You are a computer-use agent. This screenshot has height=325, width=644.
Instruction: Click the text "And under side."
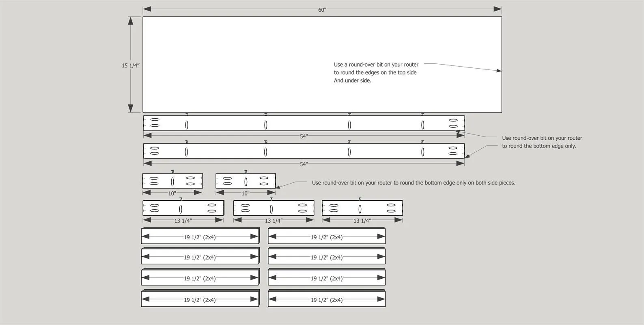(x=353, y=80)
